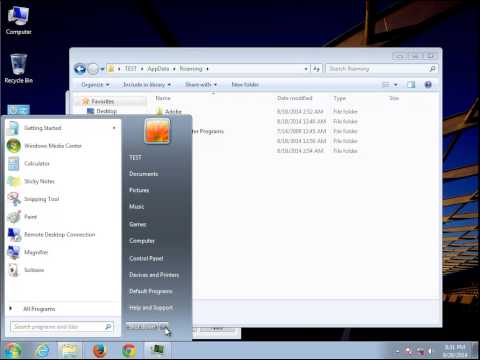
Task: Open Devices and Printers
Action: (154, 275)
